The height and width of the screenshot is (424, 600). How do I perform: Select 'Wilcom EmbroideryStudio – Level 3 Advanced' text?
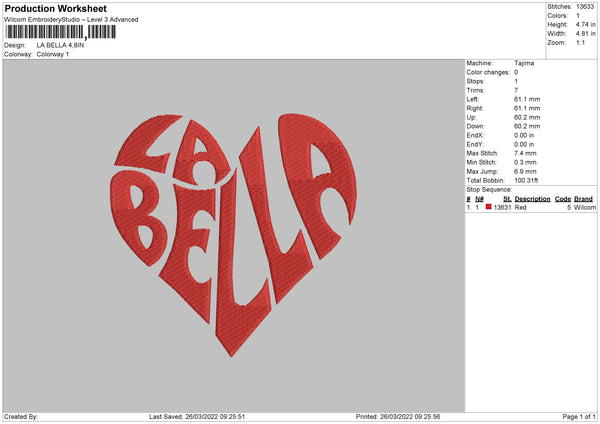pyautogui.click(x=71, y=20)
